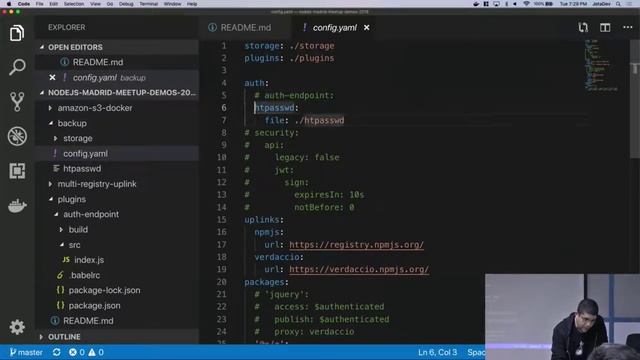Click the Open Changes icon in editor toolbar
Viewport: 640px width, 360px height.
pos(583,27)
